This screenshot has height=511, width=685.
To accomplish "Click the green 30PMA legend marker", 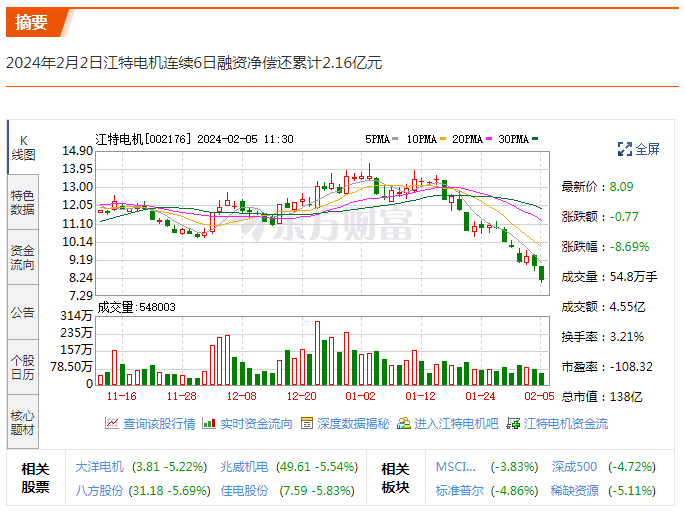I will (x=535, y=139).
